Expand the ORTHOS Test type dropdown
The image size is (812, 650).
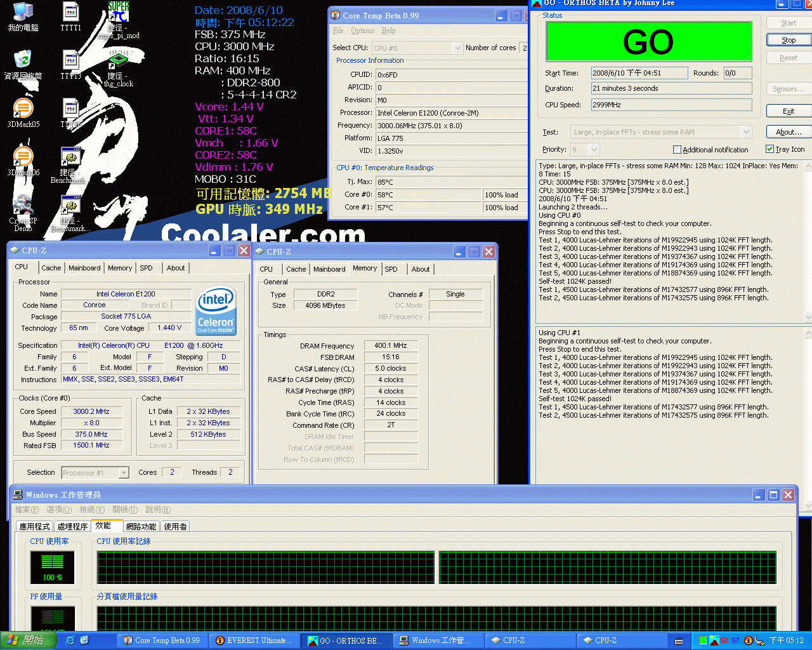[746, 132]
